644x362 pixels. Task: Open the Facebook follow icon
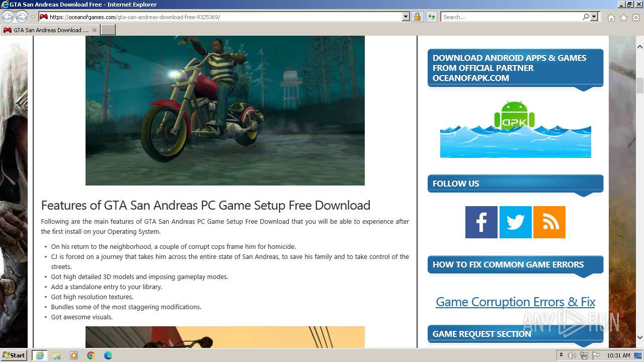pos(481,222)
